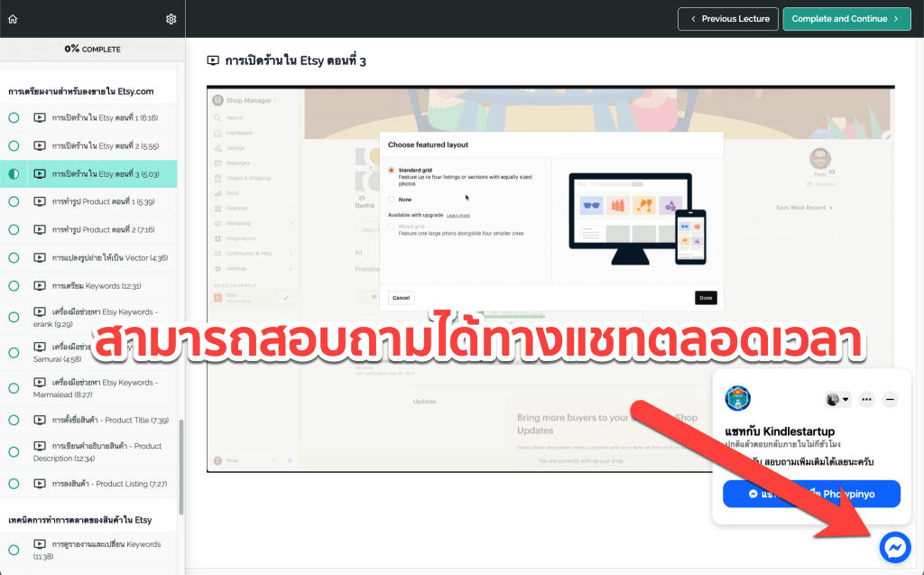This screenshot has width=924, height=575.
Task: Click the 0% COMPLETE progress label
Action: pos(93,49)
